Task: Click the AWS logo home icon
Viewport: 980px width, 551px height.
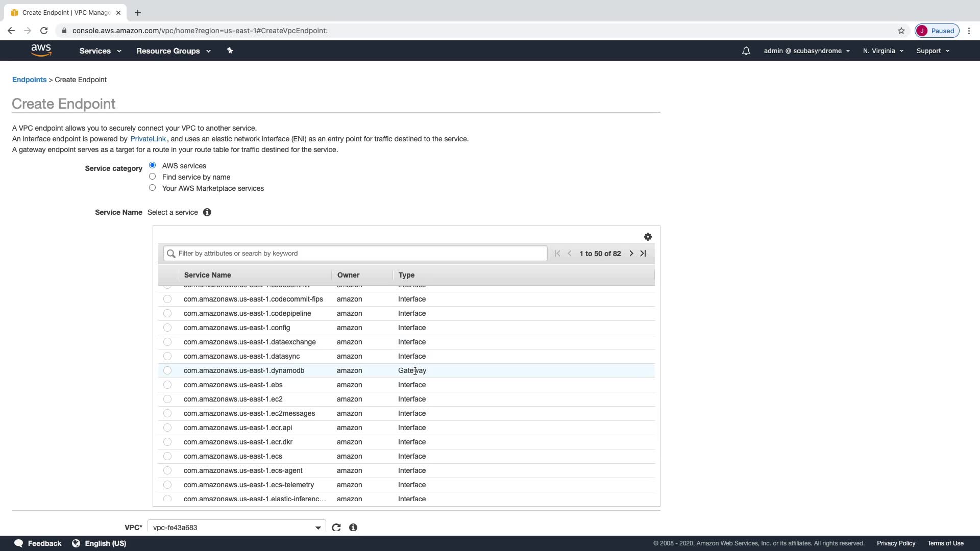Action: pos(41,51)
